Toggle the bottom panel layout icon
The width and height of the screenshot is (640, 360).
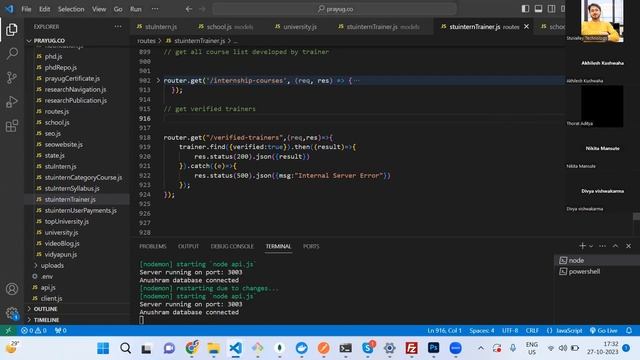coord(538,9)
